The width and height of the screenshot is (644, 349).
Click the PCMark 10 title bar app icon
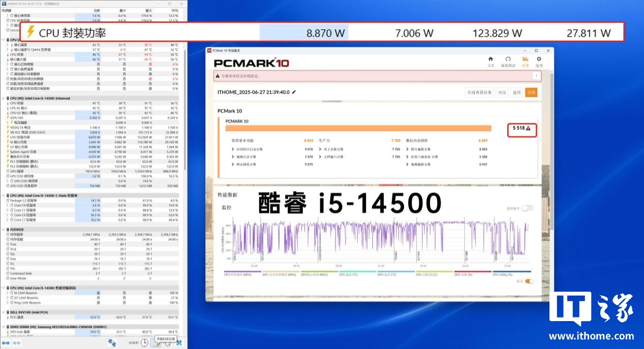209,50
